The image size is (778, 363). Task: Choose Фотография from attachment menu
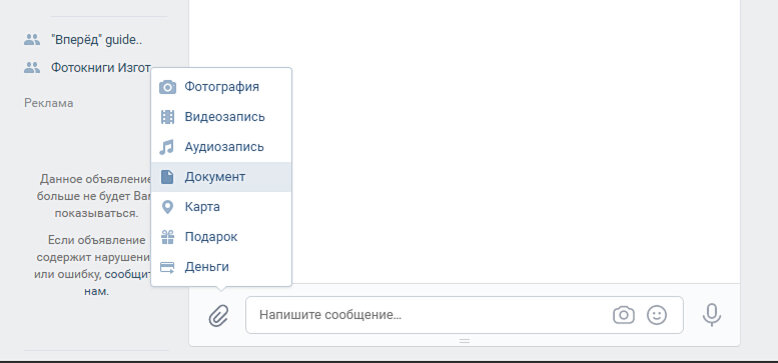tap(221, 87)
